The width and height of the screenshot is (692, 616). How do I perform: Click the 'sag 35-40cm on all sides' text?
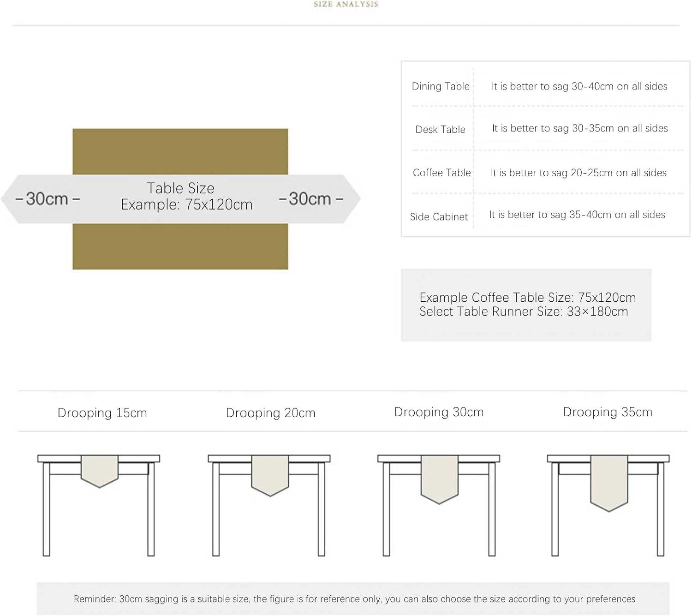pyautogui.click(x=577, y=215)
